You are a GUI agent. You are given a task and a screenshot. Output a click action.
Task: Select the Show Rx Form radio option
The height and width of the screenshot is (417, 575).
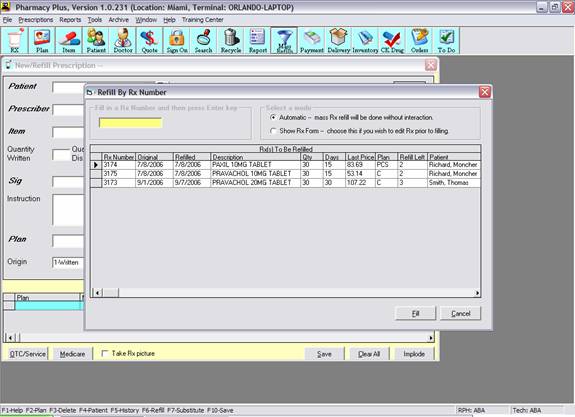point(273,131)
